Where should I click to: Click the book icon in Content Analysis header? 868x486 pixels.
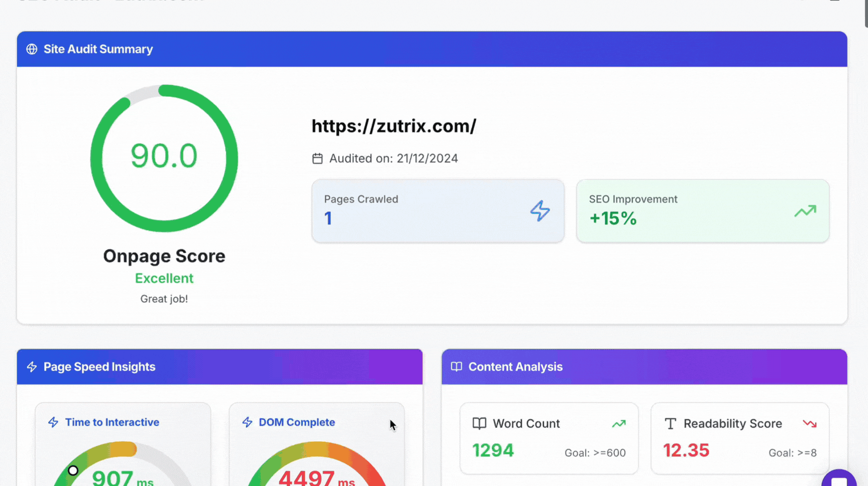456,367
